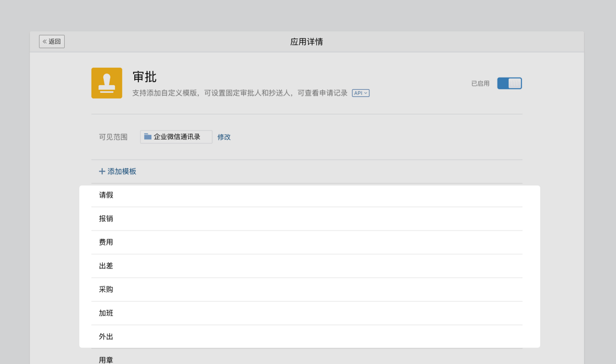The height and width of the screenshot is (364, 616).
Task: Open the 外出 template row
Action: tap(307, 337)
